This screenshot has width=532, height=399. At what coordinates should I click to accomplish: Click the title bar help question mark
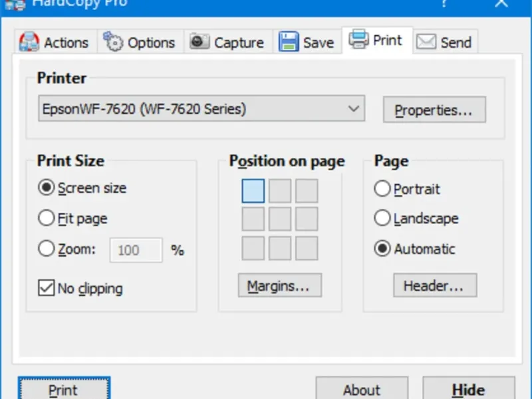(x=444, y=3)
